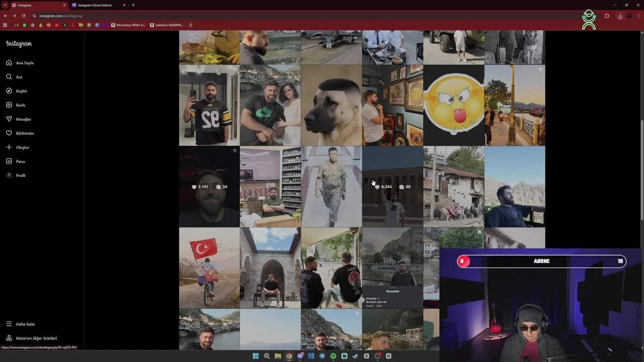
Task: Click Oluştur to create a post
Action: [18, 147]
